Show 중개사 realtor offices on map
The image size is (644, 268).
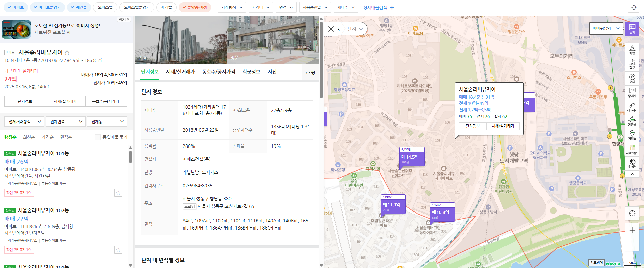pyautogui.click(x=632, y=92)
